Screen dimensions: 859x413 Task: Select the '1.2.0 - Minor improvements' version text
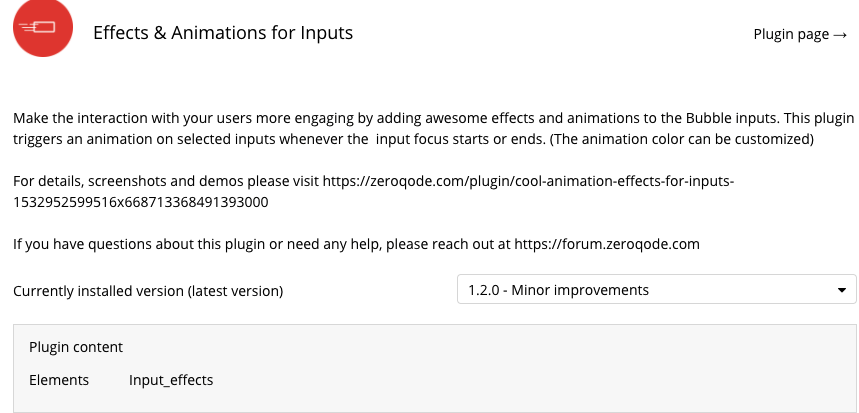558,290
